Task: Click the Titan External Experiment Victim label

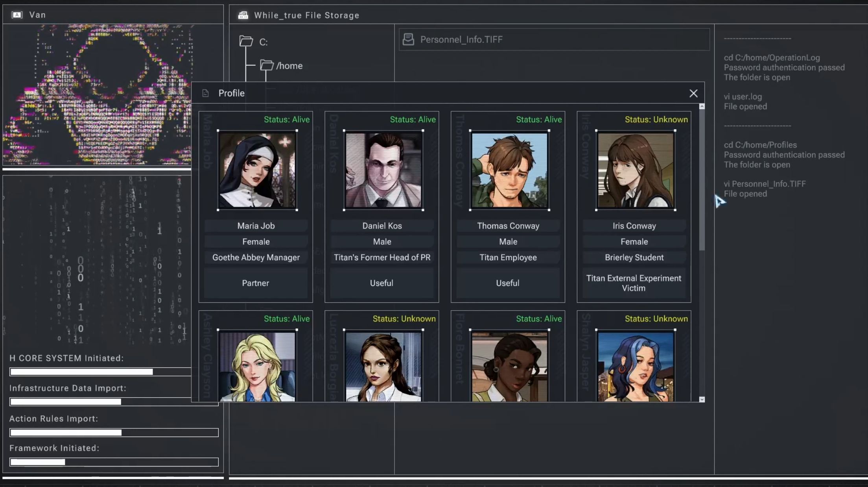Action: (x=633, y=283)
